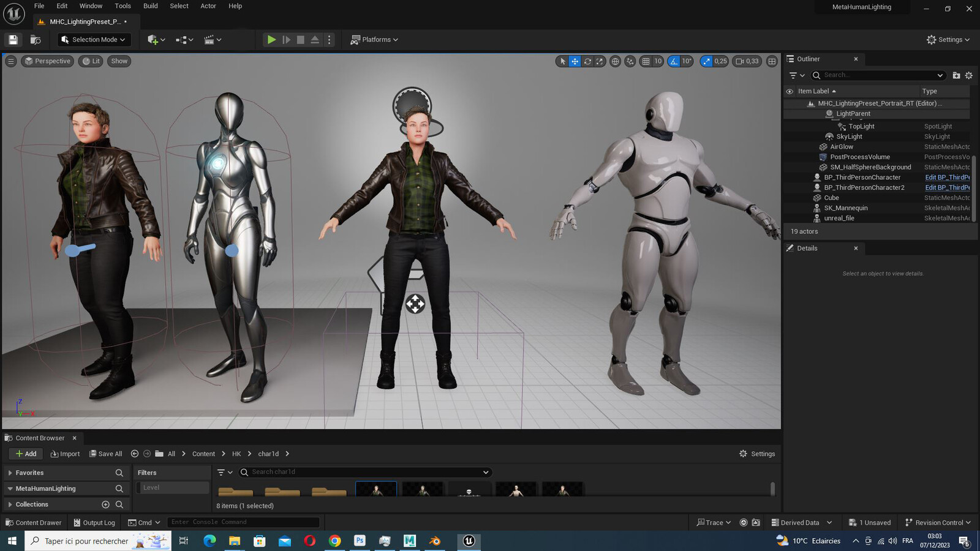Open the File menu
The image size is (980, 551).
39,6
